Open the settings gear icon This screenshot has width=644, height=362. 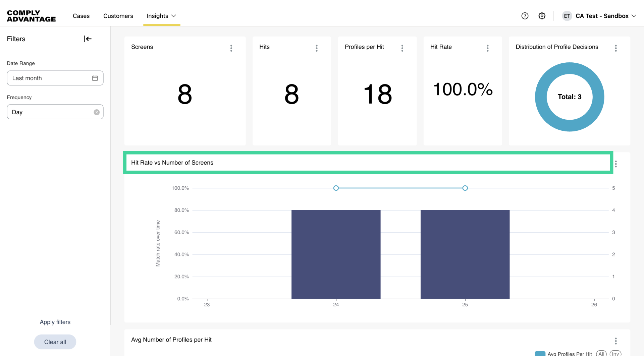pyautogui.click(x=542, y=16)
